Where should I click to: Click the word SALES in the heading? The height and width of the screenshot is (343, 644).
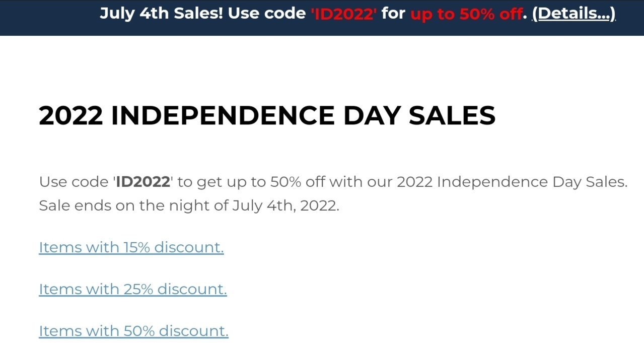[452, 116]
